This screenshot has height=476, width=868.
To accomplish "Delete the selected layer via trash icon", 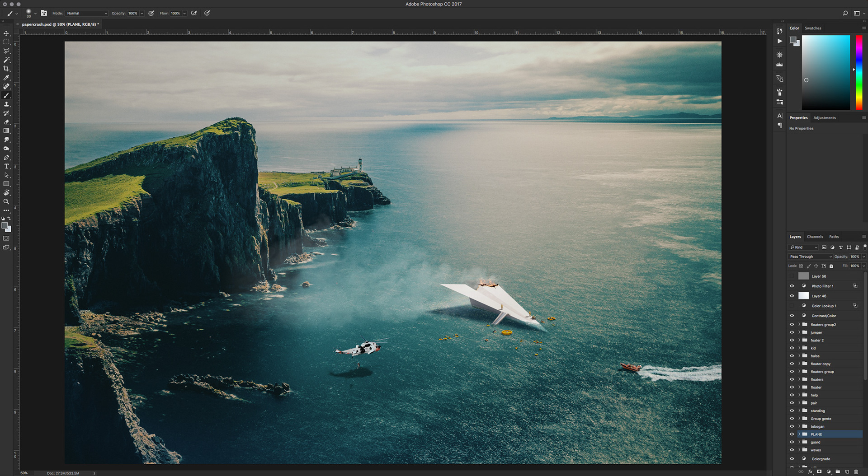I will pyautogui.click(x=856, y=471).
